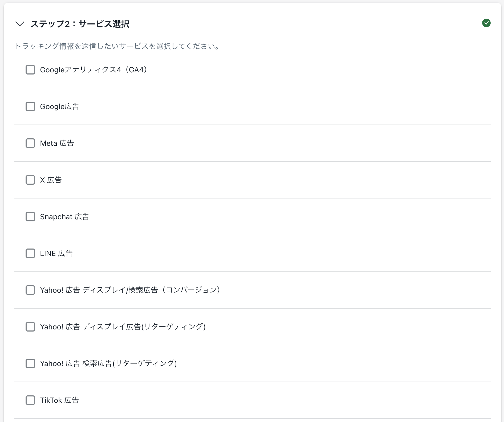504x422 pixels.
Task: Toggle the Snapchat 広告 checkbox
Action: click(30, 217)
